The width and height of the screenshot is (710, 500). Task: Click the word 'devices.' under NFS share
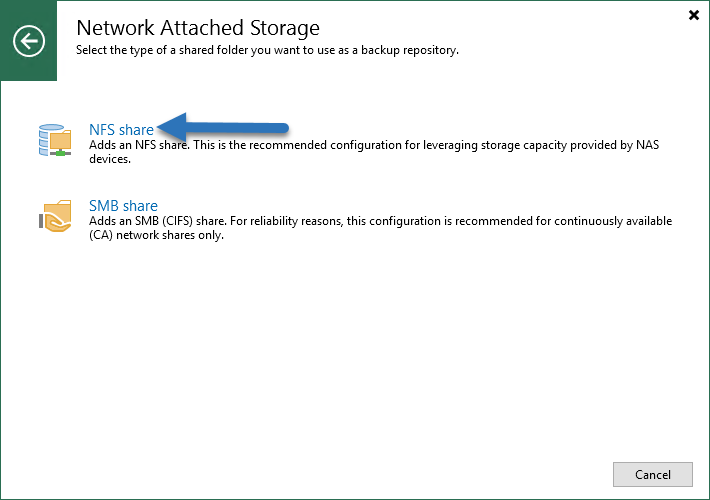tap(110, 159)
